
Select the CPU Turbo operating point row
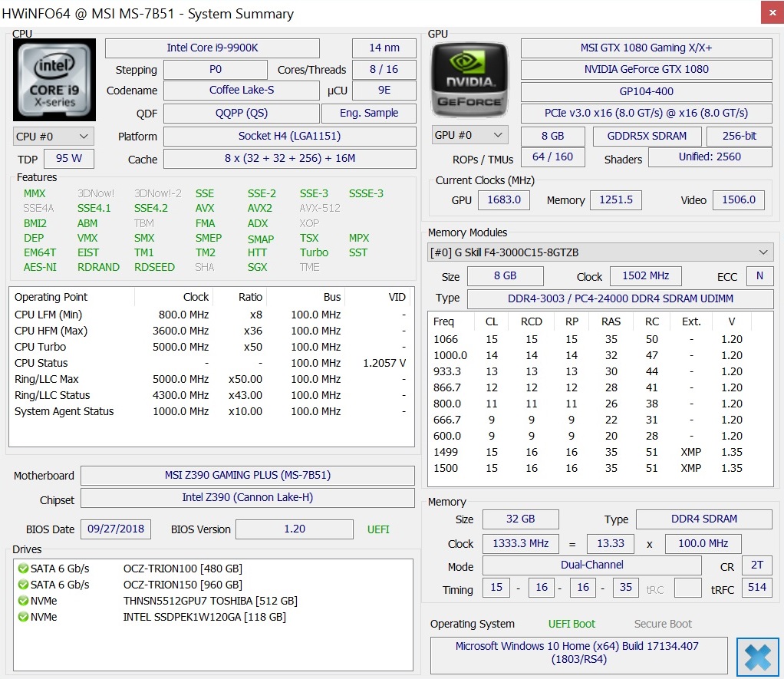click(212, 347)
